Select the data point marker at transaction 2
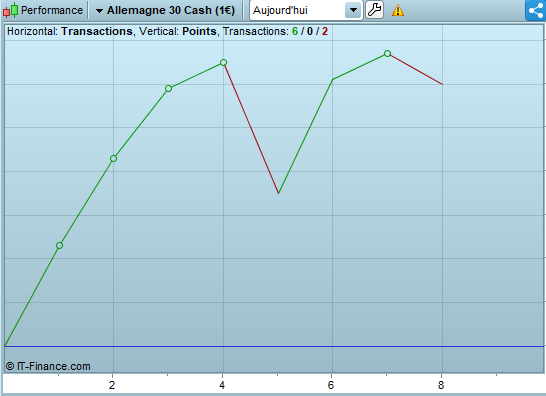 pos(114,158)
